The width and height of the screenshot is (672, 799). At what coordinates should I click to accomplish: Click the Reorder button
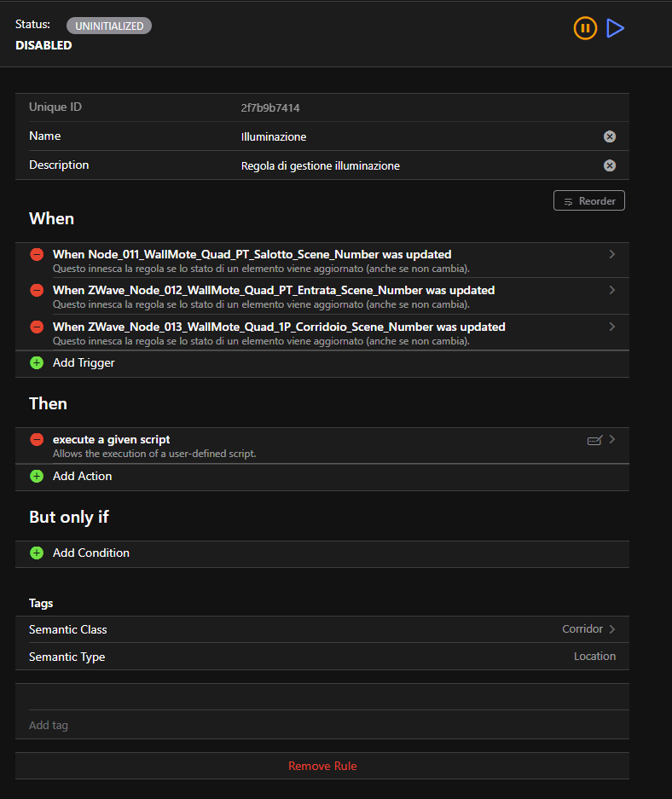pyautogui.click(x=588, y=200)
